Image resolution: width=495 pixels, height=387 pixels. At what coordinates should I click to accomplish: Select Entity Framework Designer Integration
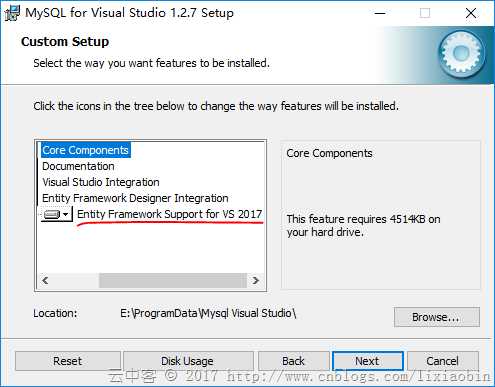click(135, 198)
